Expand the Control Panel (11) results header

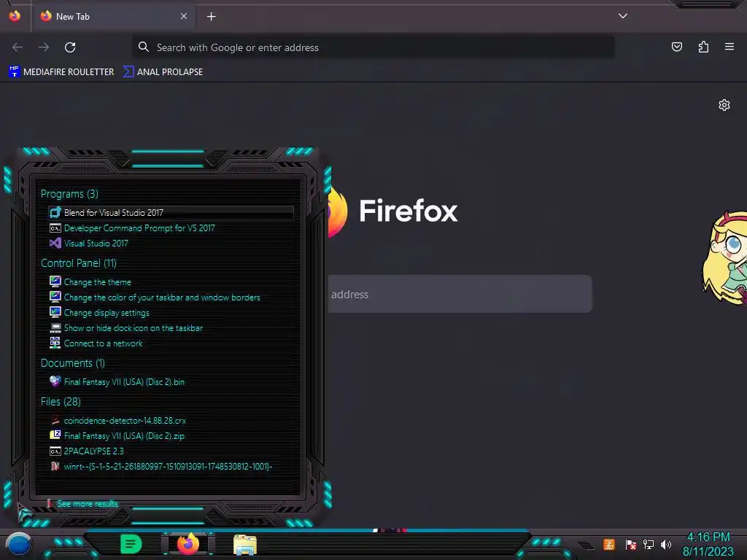(x=79, y=262)
